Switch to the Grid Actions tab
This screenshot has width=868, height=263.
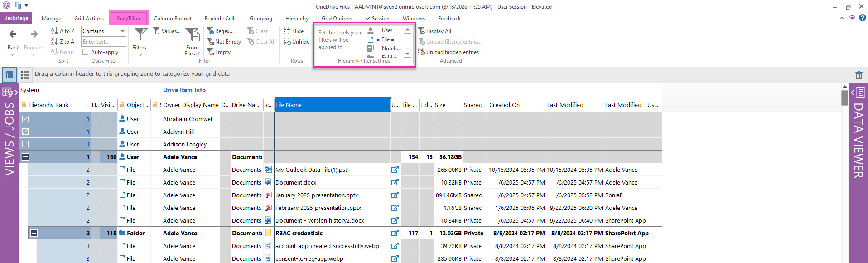(89, 19)
